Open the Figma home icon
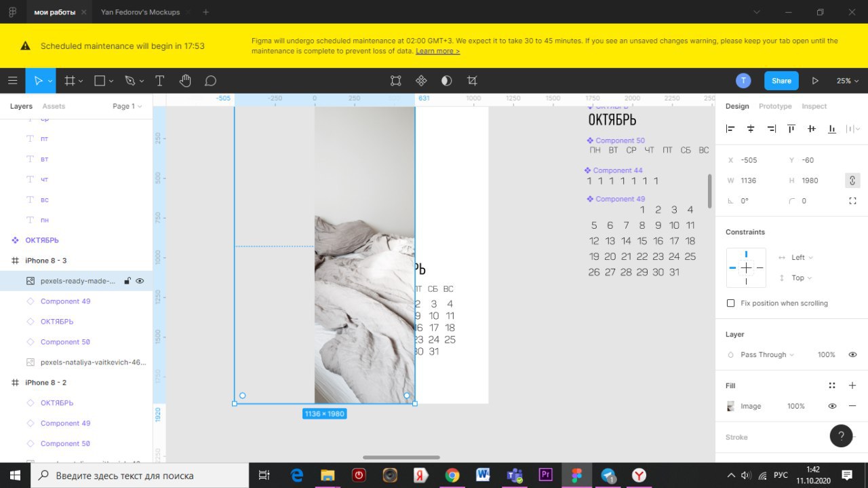Screen dimensions: 868x488 point(12,12)
